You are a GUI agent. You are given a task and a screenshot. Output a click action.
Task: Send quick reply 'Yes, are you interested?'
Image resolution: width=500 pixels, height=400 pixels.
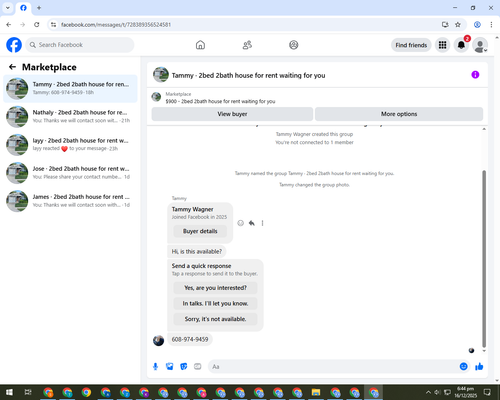pos(215,288)
